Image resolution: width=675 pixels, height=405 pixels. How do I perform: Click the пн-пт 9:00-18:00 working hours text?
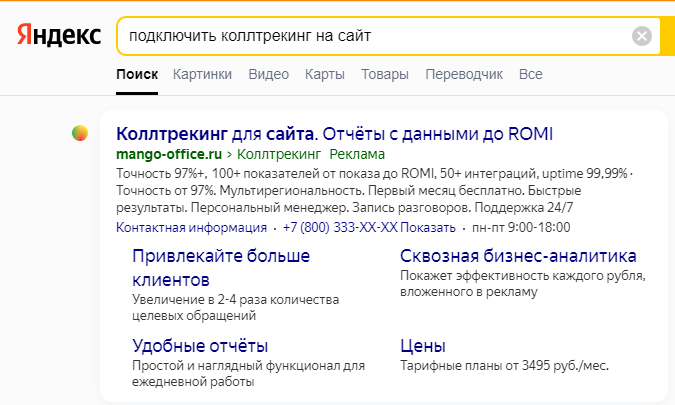pyautogui.click(x=521, y=227)
